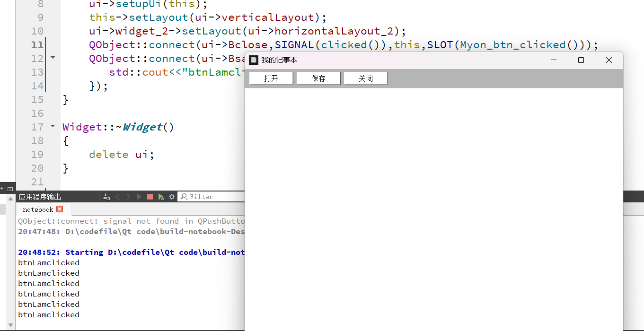The width and height of the screenshot is (644, 331).
Task: Click Myon_btn_clicked in the connect line
Action: [513, 45]
